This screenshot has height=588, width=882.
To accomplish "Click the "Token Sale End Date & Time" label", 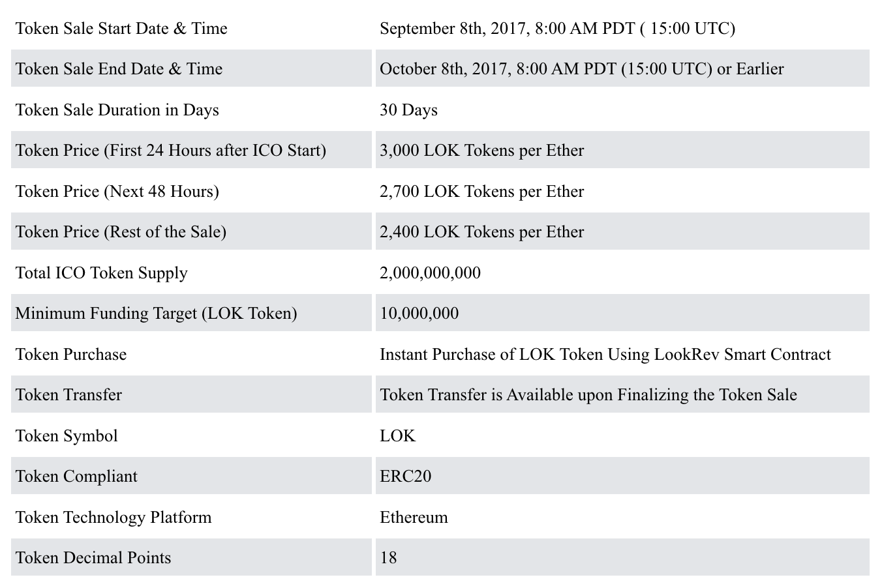I will click(119, 69).
